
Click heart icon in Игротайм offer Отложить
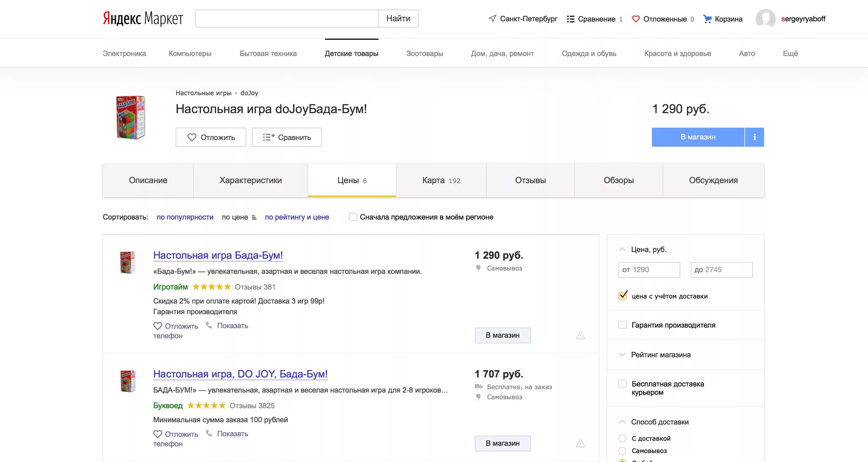[158, 326]
